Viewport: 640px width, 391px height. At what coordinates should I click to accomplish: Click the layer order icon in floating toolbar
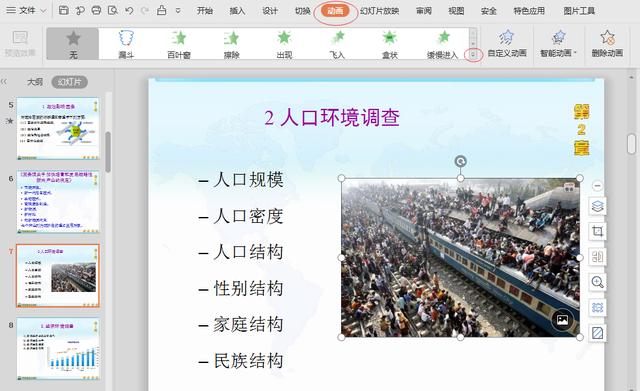coord(597,207)
